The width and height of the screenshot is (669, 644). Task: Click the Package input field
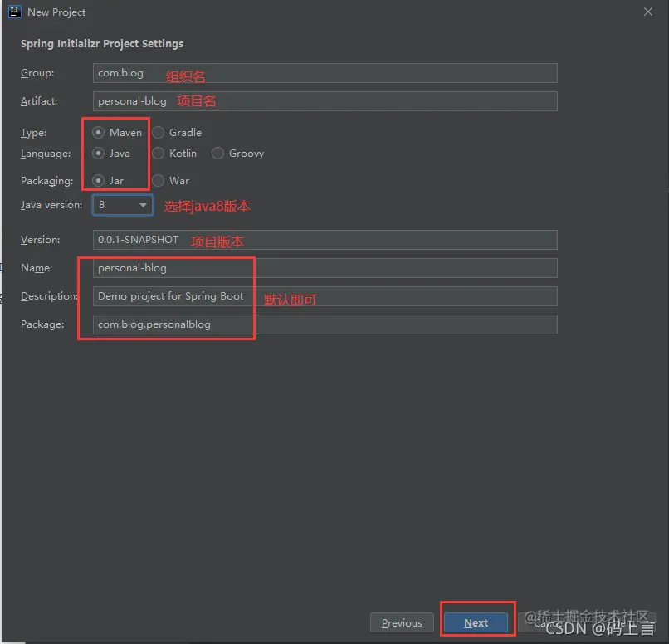(325, 324)
